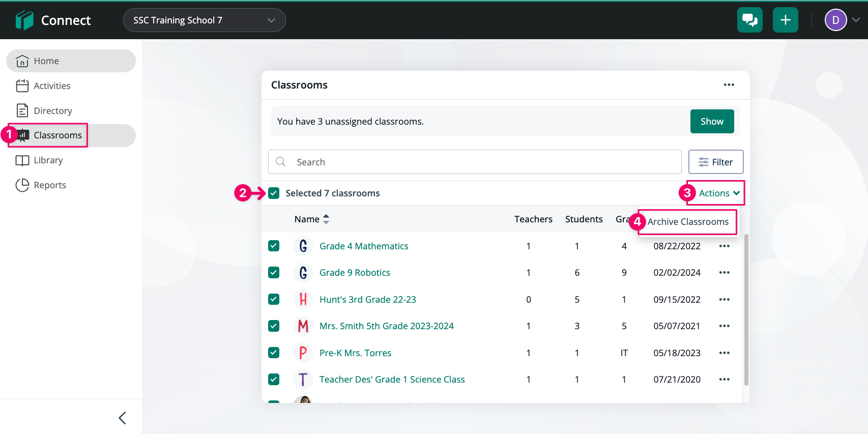This screenshot has height=434, width=868.
Task: Open options for Grade 4 Mathematics row
Action: (725, 246)
